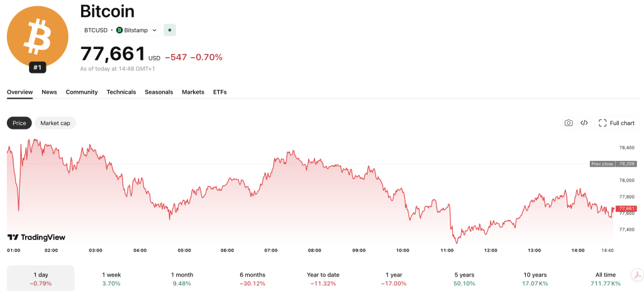Switch to the Technicals tab

pyautogui.click(x=121, y=92)
